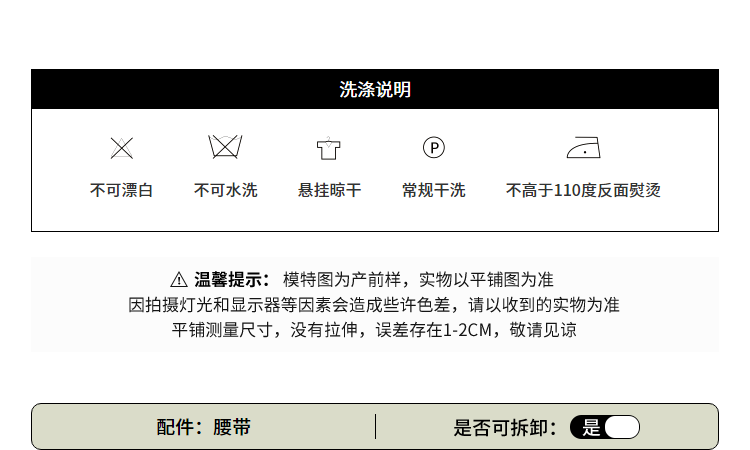This screenshot has width=750, height=450.
Task: Select the 悬挂晾干 label
Action: click(329, 190)
